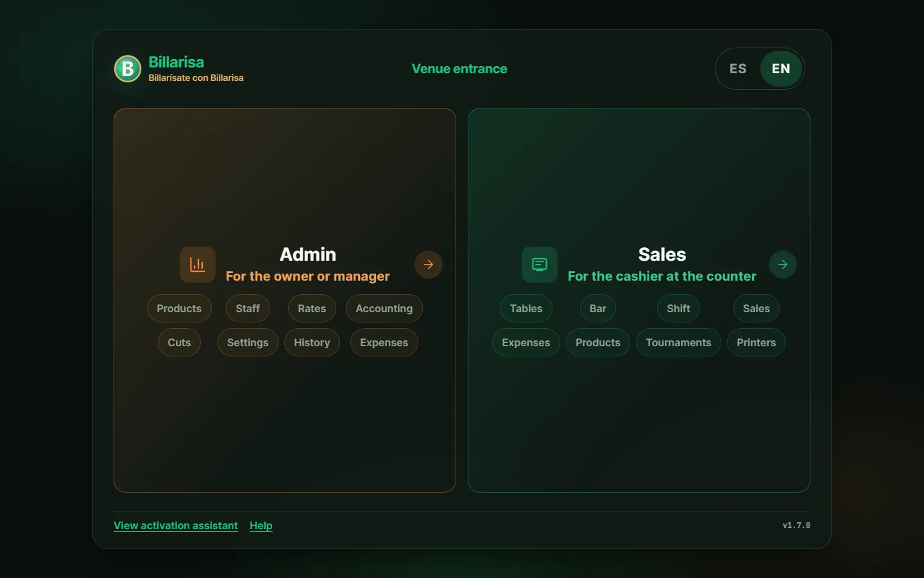
Task: Open the Settings chip
Action: 248,342
